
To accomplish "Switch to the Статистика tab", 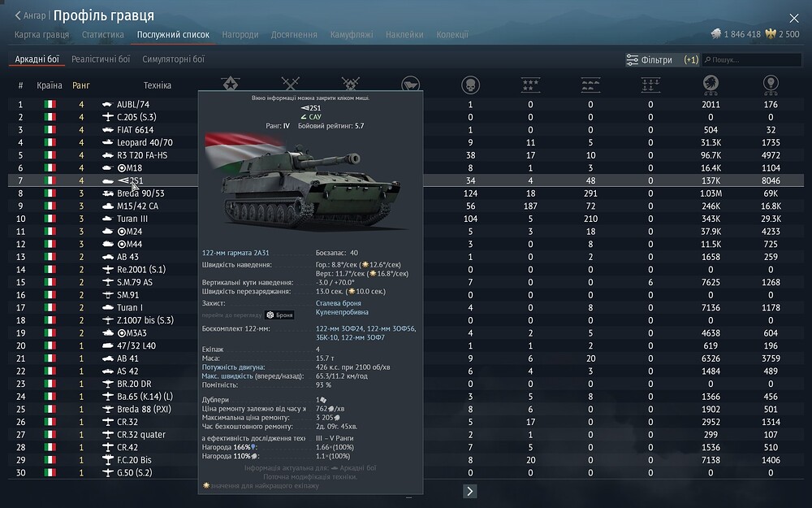I will (x=103, y=35).
